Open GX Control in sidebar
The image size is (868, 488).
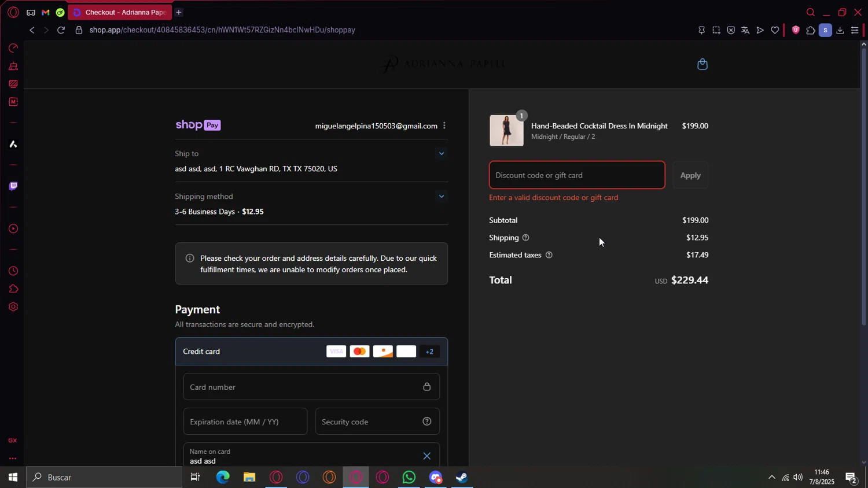coord(13,48)
